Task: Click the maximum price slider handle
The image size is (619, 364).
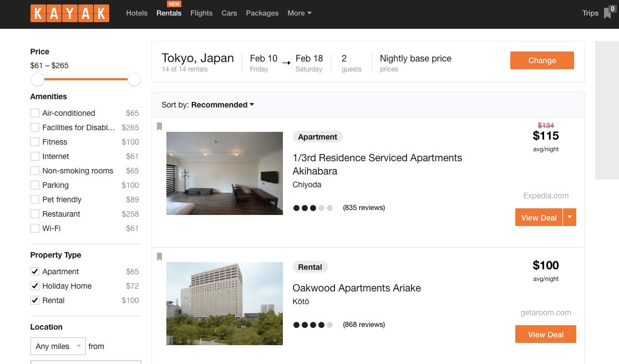Action: coord(134,79)
